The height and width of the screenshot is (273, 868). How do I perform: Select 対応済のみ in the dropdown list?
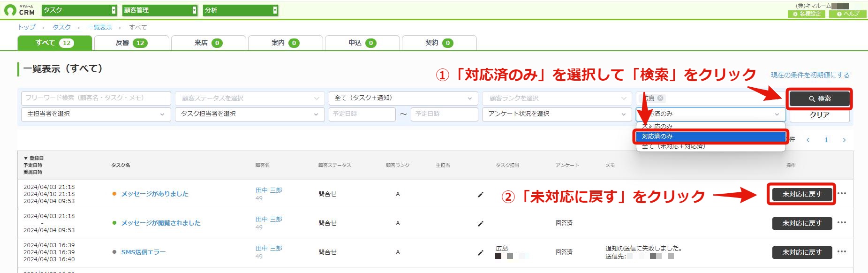710,136
